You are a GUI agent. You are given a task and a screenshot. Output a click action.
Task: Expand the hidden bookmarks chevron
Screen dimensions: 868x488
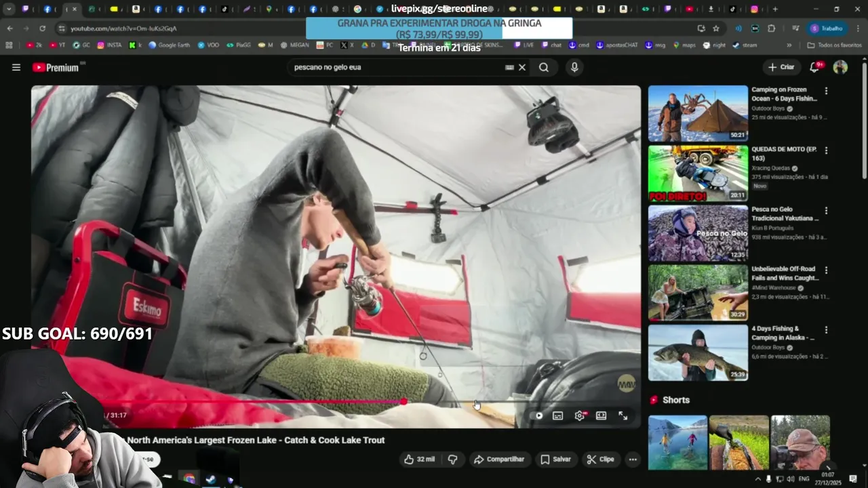pyautogui.click(x=789, y=45)
